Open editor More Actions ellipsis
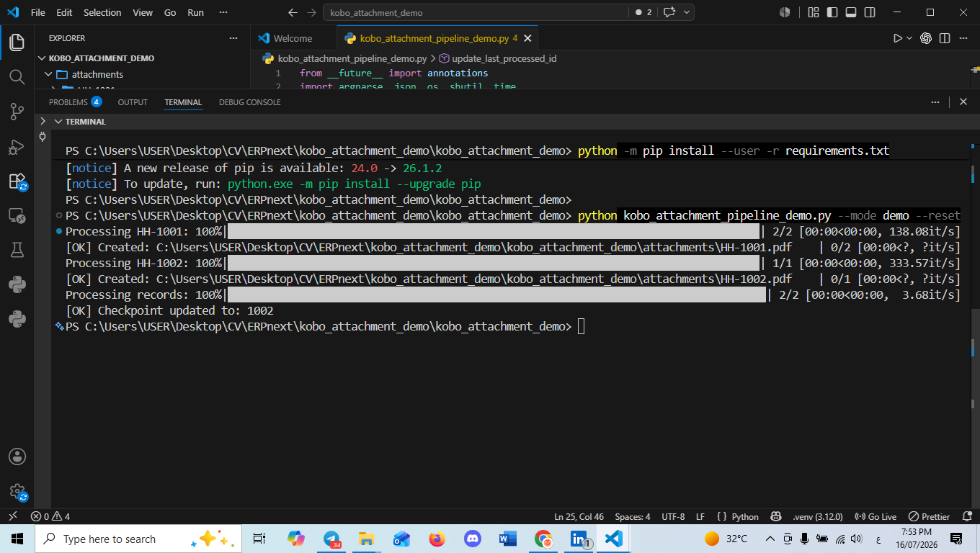 pyautogui.click(x=963, y=38)
